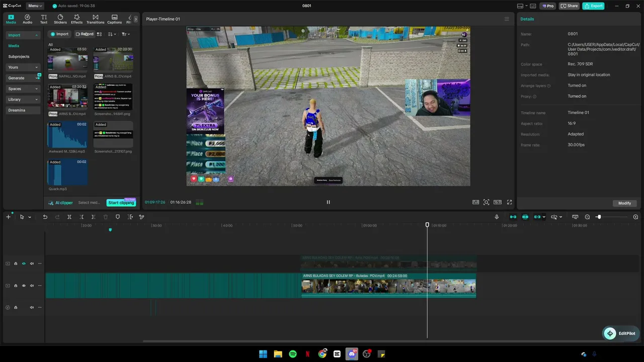Click the Start clipping button
The height and width of the screenshot is (362, 644).
(x=121, y=203)
